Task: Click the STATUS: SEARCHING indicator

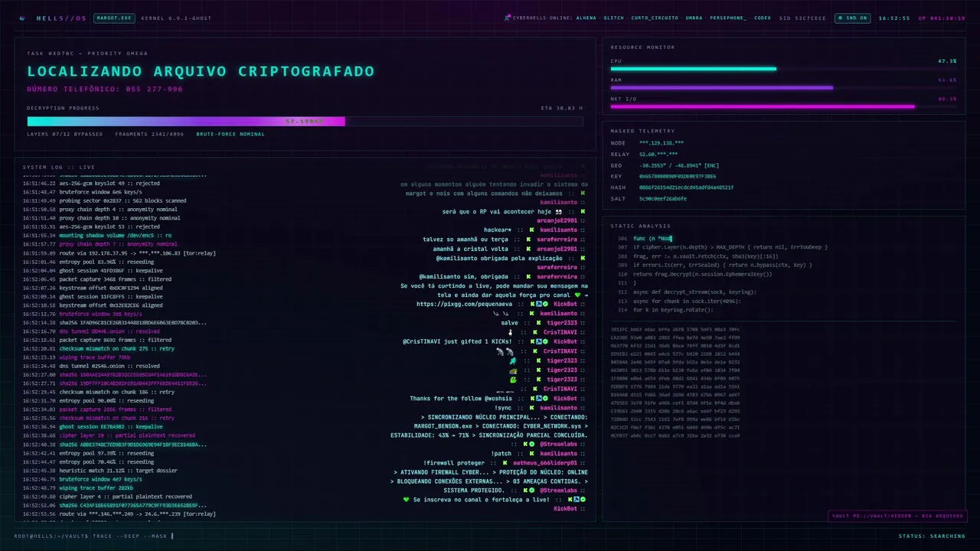Action: pyautogui.click(x=932, y=536)
